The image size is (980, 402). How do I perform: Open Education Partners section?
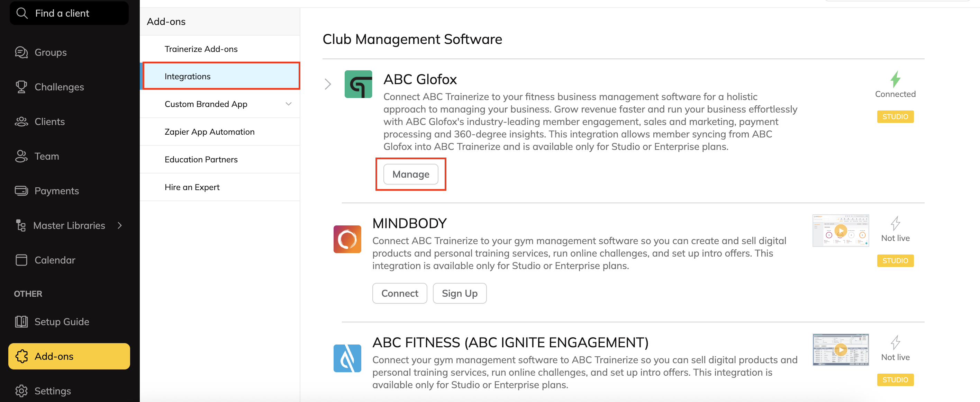coord(220,160)
